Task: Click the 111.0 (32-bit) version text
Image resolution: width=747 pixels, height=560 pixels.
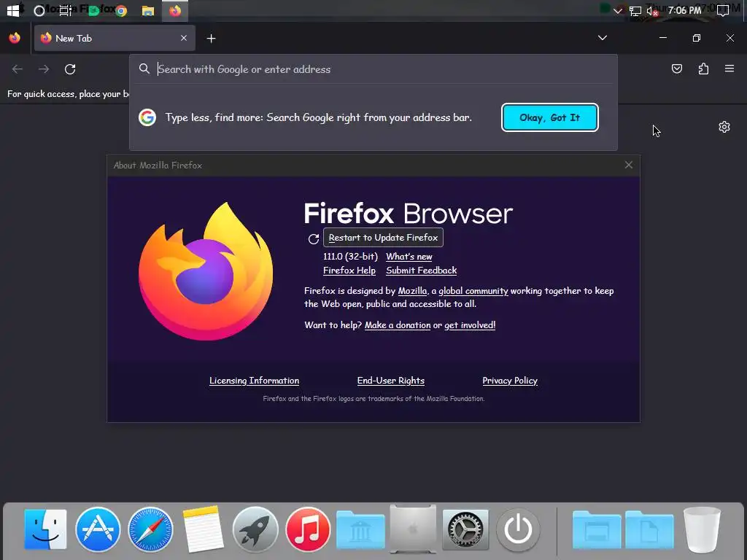Action: coord(350,257)
